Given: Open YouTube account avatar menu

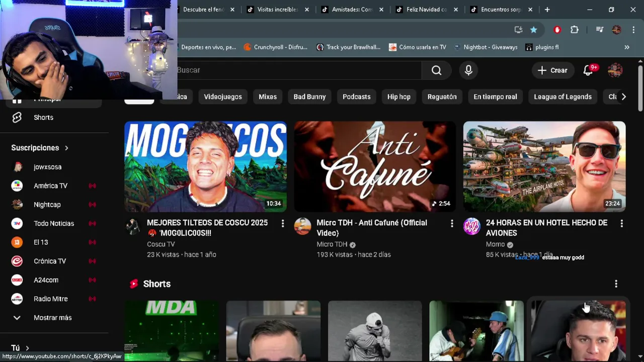Looking at the screenshot, I should tap(615, 70).
